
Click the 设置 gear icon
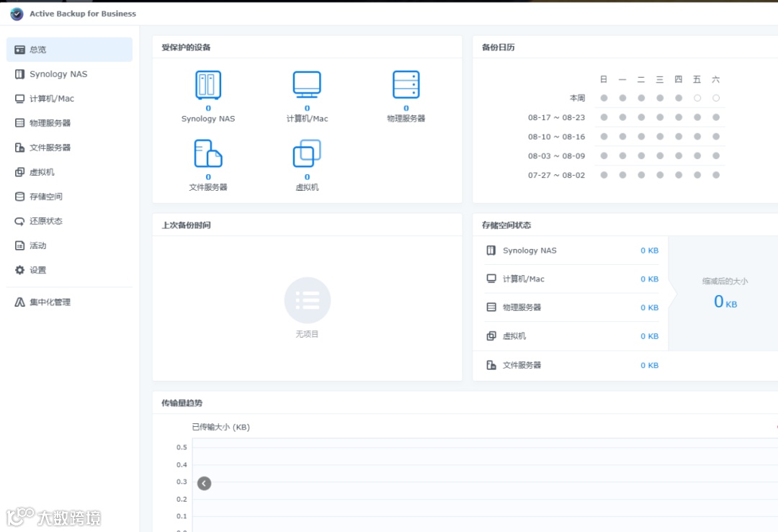click(x=20, y=270)
